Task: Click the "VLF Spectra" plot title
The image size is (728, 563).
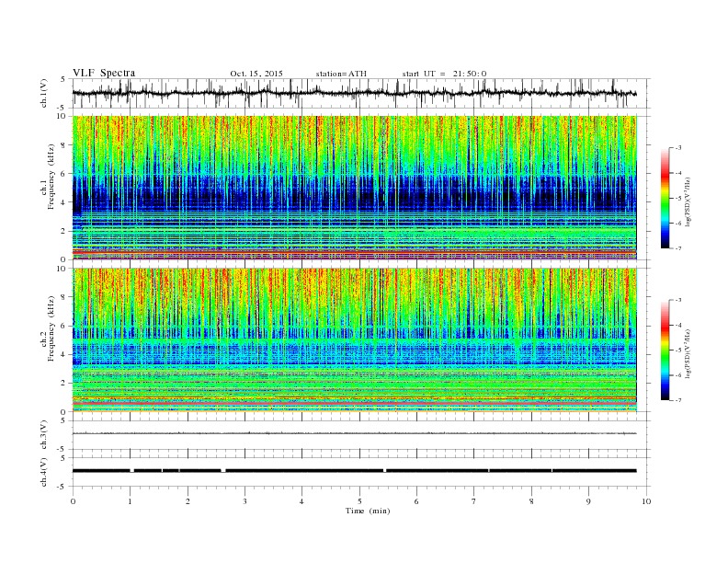Action: (104, 73)
